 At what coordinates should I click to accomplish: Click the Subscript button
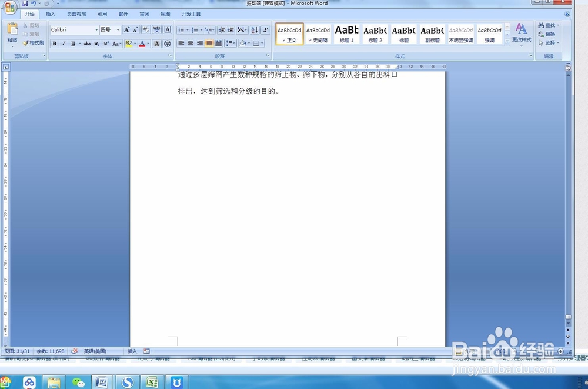click(x=96, y=44)
